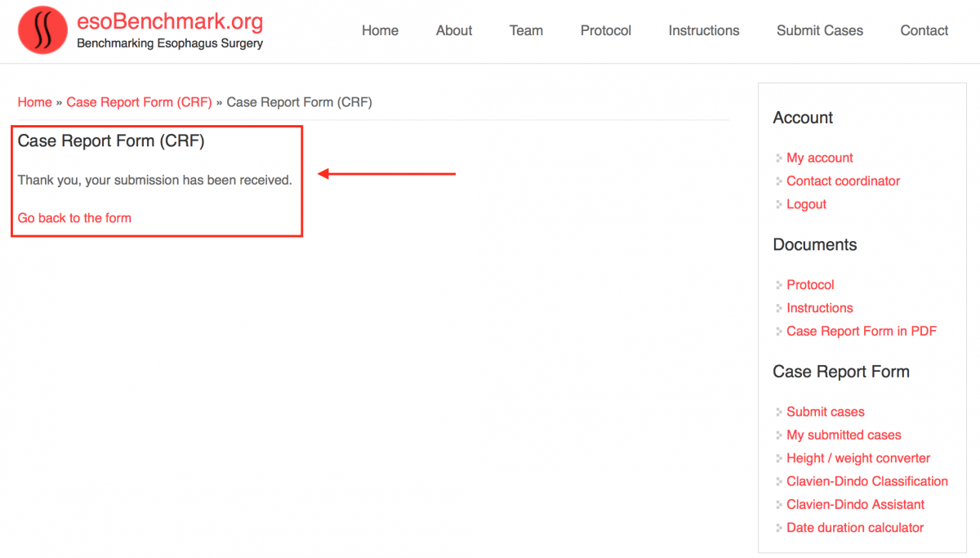This screenshot has width=980, height=558.
Task: Open Instructions from the top navigation bar
Action: (x=703, y=30)
